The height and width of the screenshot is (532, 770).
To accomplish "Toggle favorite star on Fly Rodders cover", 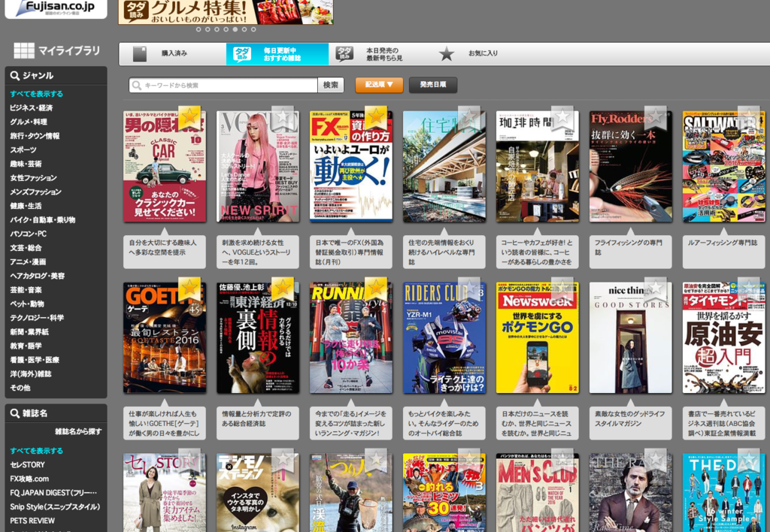I will (x=656, y=117).
